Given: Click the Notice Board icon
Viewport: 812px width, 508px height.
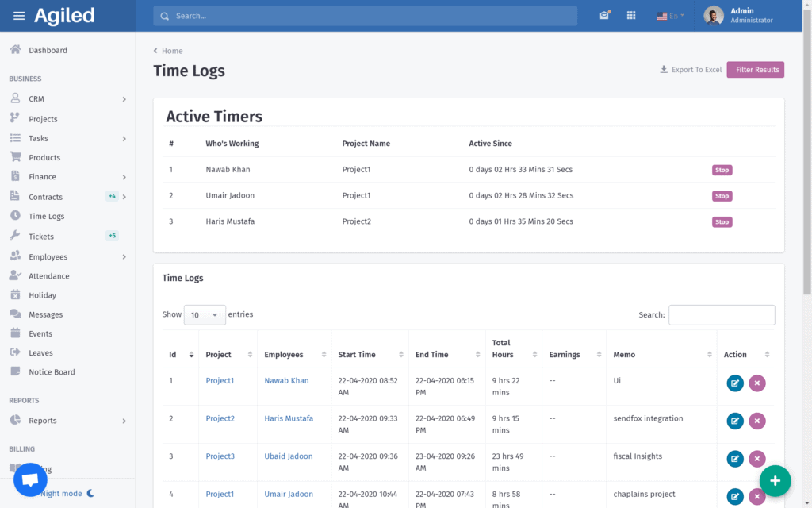Looking at the screenshot, I should point(16,371).
